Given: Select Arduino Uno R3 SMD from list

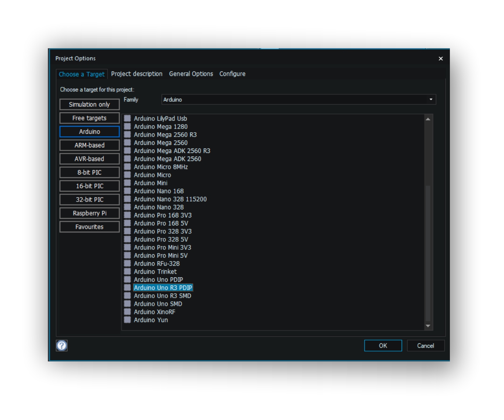Looking at the screenshot, I should pyautogui.click(x=162, y=296).
